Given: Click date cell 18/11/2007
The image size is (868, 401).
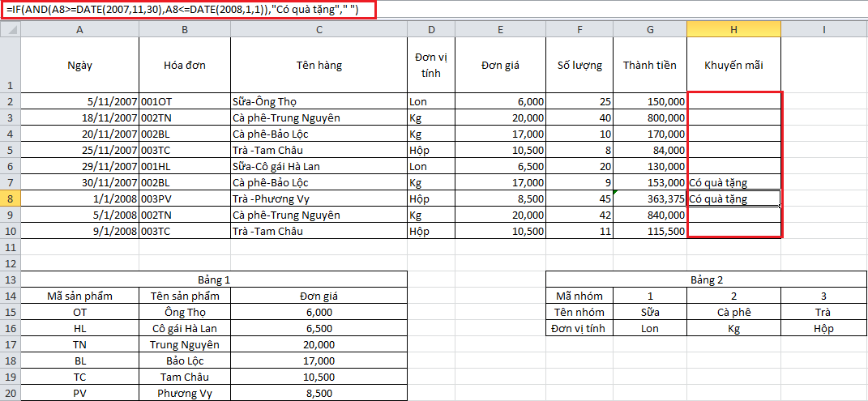Looking at the screenshot, I should click(79, 117).
